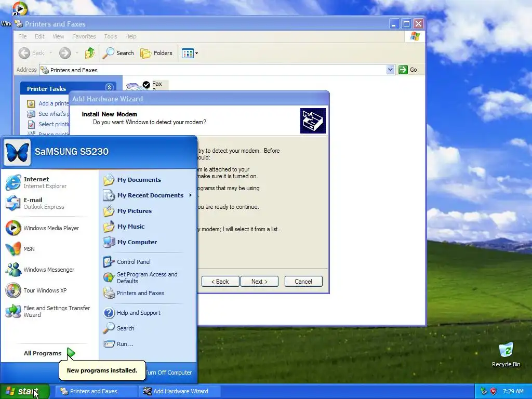Switch to Printers and Faxes taskbar button
This screenshot has width=532, height=399.
[97, 391]
